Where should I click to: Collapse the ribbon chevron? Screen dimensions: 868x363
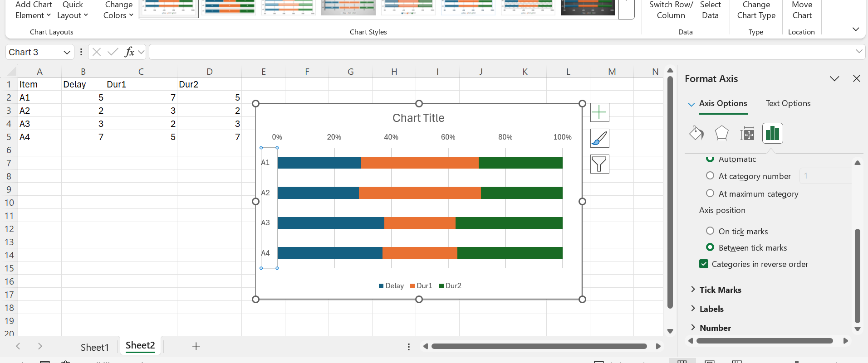coord(856,29)
